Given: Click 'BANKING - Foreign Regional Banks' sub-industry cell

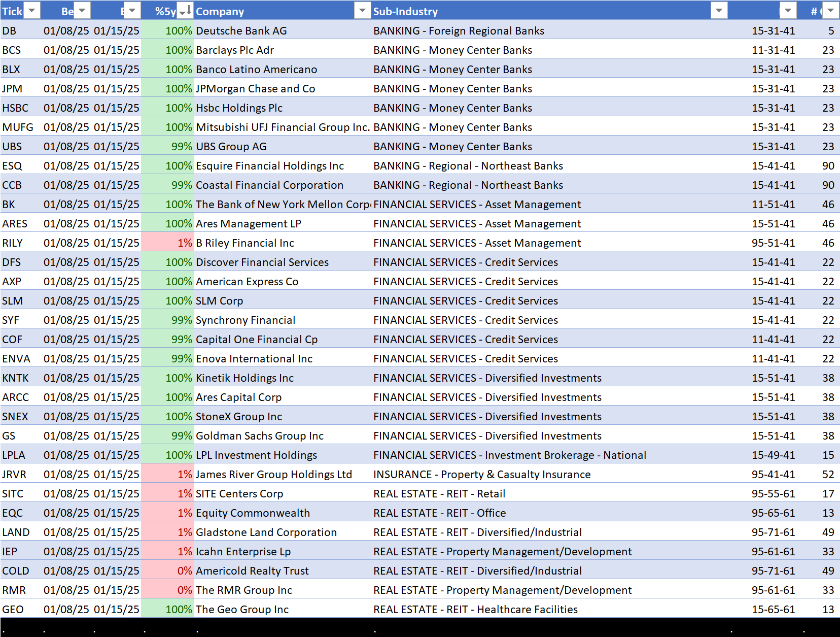Looking at the screenshot, I should 550,31.
